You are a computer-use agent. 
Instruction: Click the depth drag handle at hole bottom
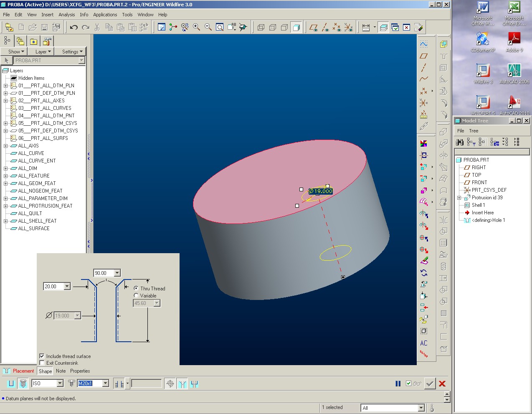click(343, 277)
